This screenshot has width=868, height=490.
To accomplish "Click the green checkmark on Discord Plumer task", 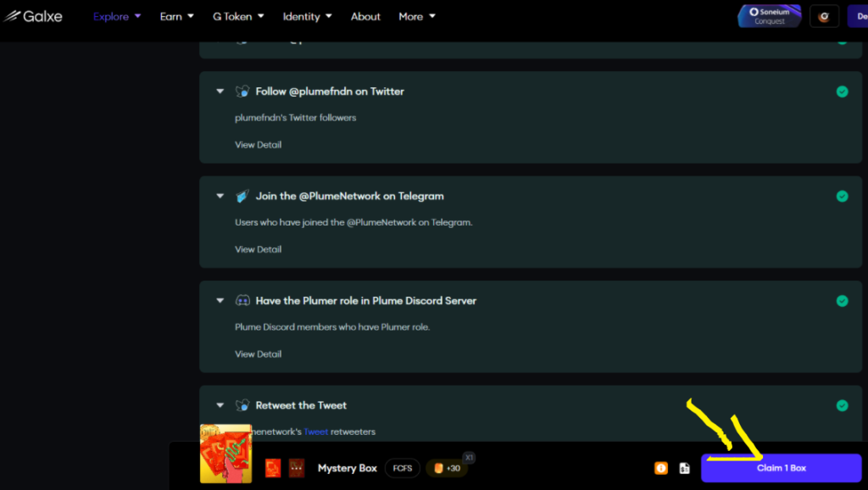I will pyautogui.click(x=842, y=300).
